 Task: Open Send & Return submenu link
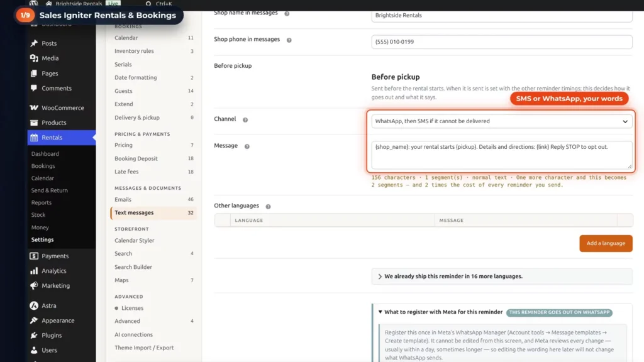(x=49, y=190)
